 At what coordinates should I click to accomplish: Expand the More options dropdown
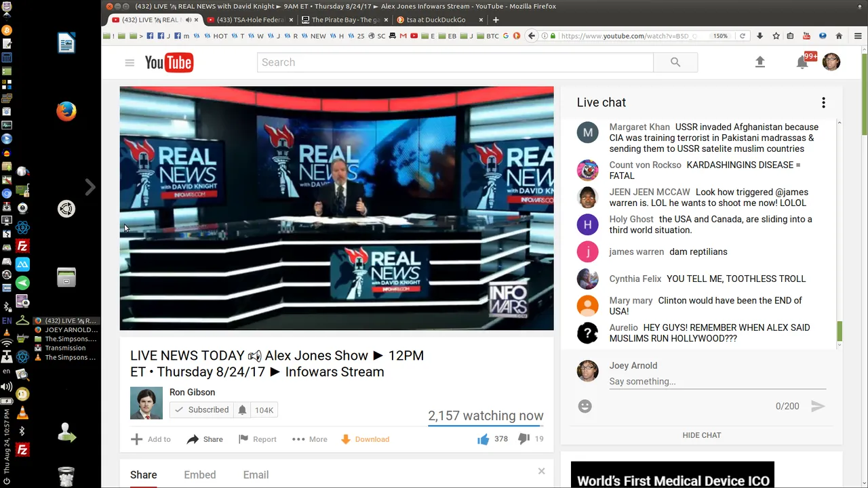pos(309,439)
